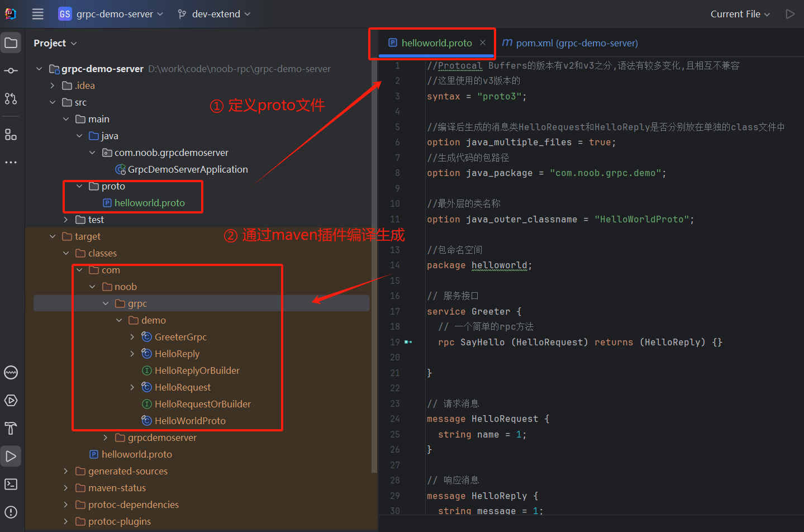
Task: Click the Run triangle in top toolbar
Action: coord(790,14)
